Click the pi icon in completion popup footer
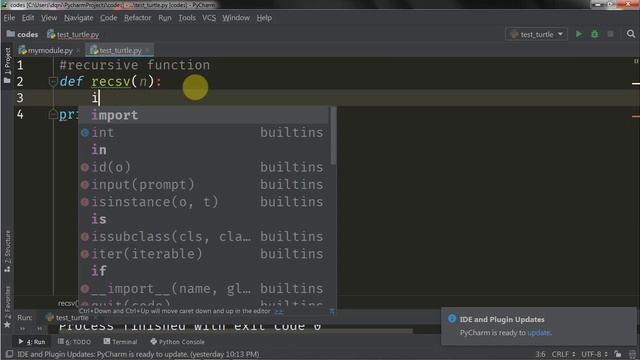 (x=332, y=311)
